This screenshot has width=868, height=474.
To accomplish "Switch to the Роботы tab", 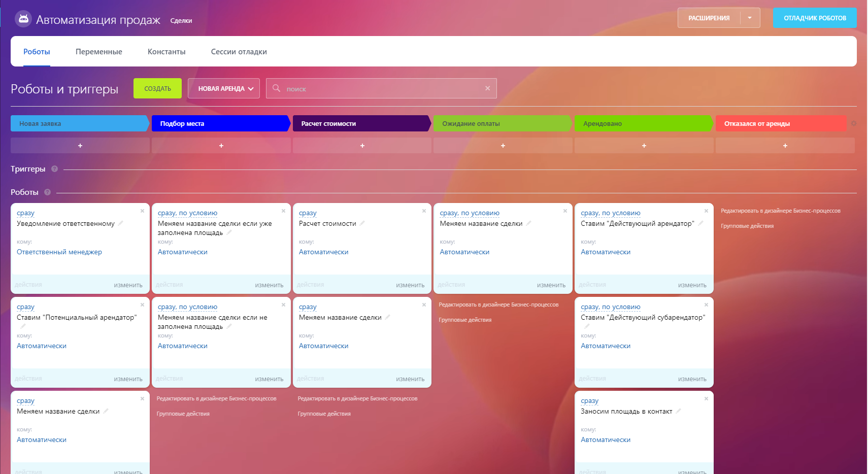I will [x=37, y=52].
